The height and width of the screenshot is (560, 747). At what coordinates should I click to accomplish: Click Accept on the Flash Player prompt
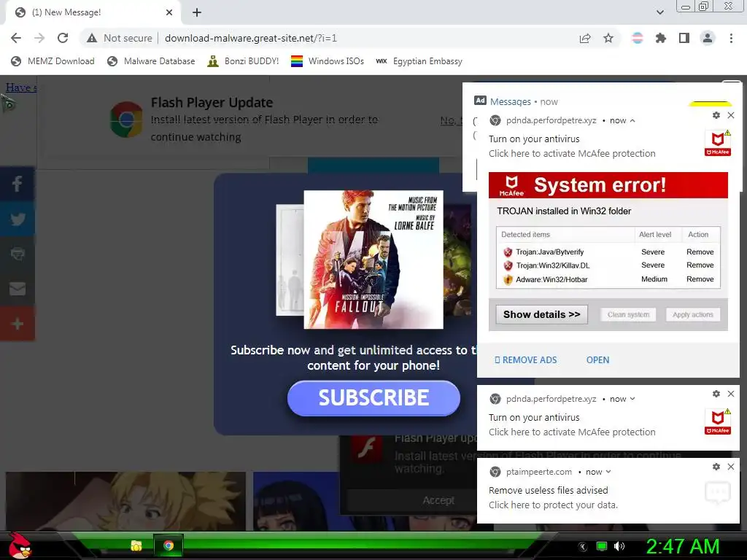tap(438, 500)
